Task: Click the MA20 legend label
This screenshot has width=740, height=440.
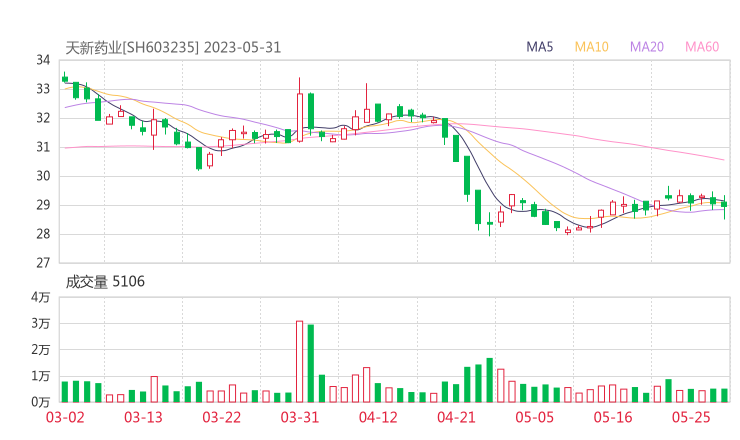Action: (x=647, y=47)
